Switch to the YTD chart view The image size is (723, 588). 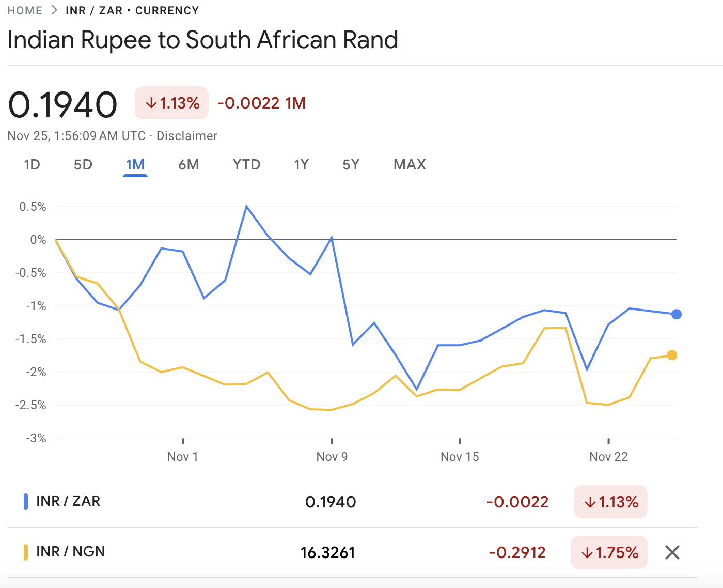pyautogui.click(x=246, y=164)
